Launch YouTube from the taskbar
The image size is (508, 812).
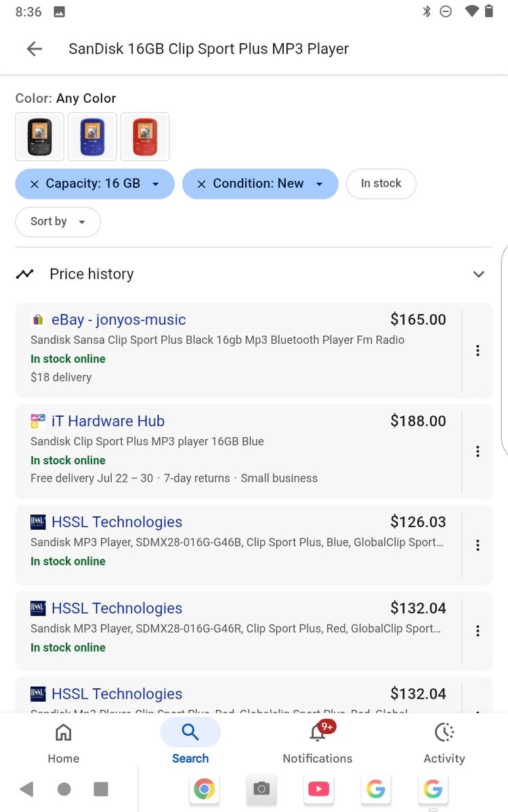(x=318, y=789)
